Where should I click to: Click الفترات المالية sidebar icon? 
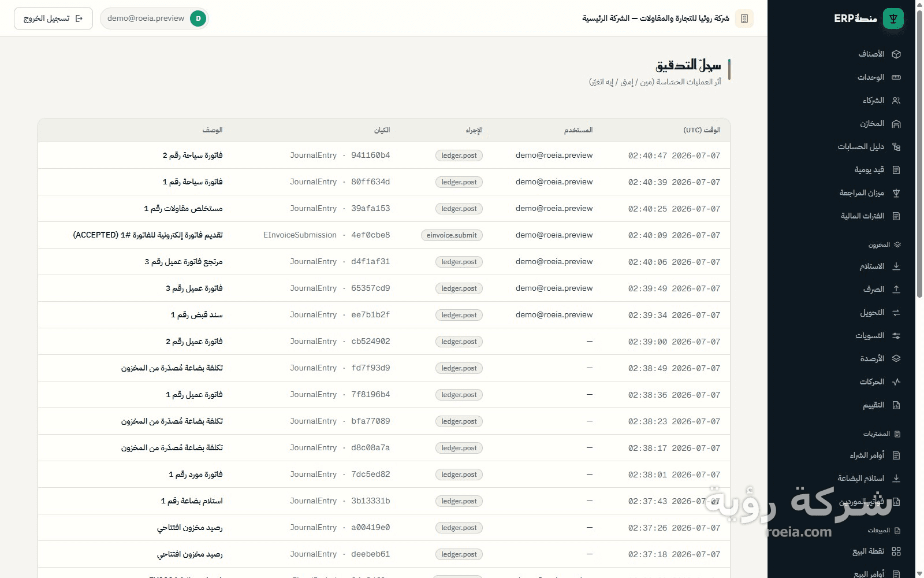896,216
